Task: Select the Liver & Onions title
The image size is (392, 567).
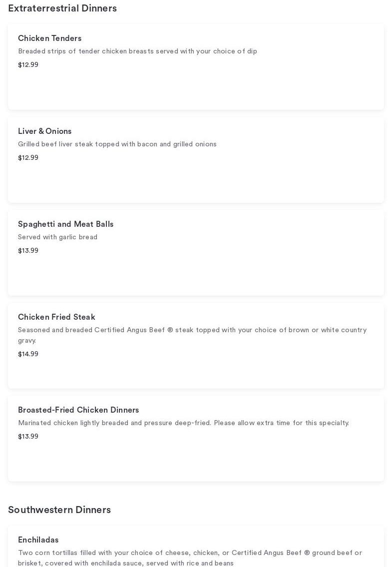Action: click(x=44, y=131)
